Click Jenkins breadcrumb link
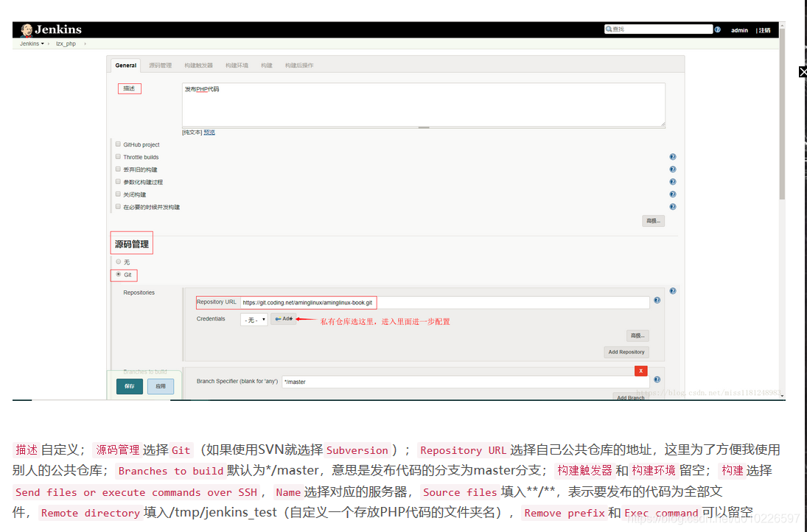Screen dimensions: 807x532 pos(29,43)
